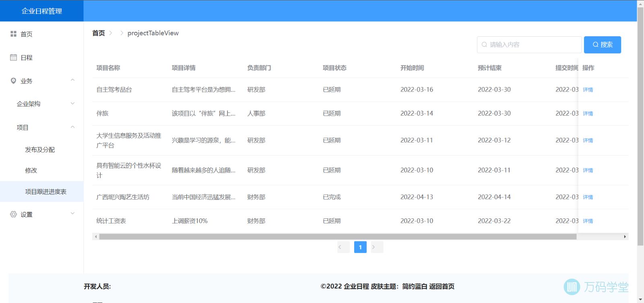Select 项目跟进进度表 in the sidebar
This screenshot has height=303, width=644.
pyautogui.click(x=45, y=192)
